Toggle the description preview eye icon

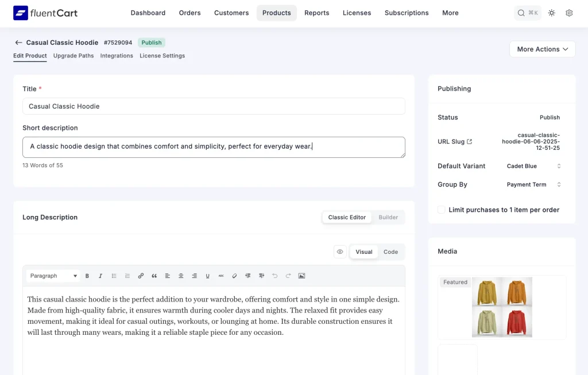[x=339, y=252]
